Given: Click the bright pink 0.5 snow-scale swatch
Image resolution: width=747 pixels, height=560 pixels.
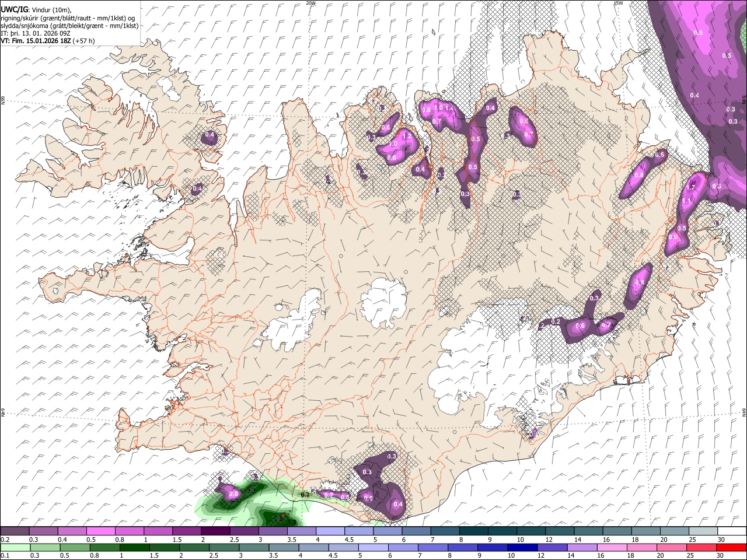Looking at the screenshot, I should pos(100,531).
